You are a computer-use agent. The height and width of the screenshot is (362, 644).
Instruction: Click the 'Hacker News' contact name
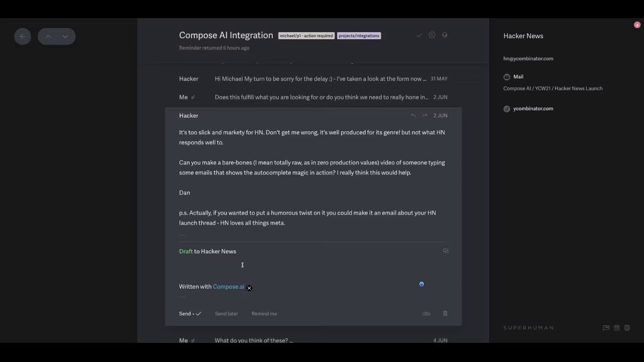[x=523, y=36]
